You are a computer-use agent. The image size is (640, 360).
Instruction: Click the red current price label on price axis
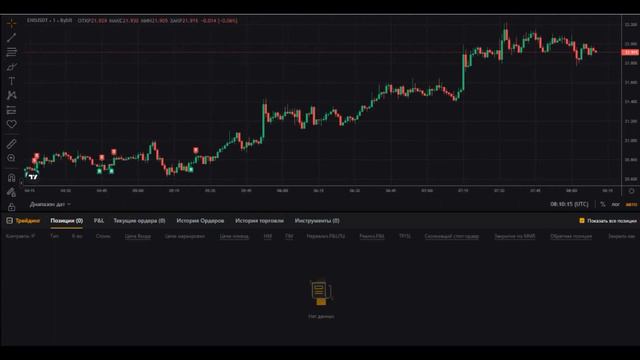click(x=630, y=52)
